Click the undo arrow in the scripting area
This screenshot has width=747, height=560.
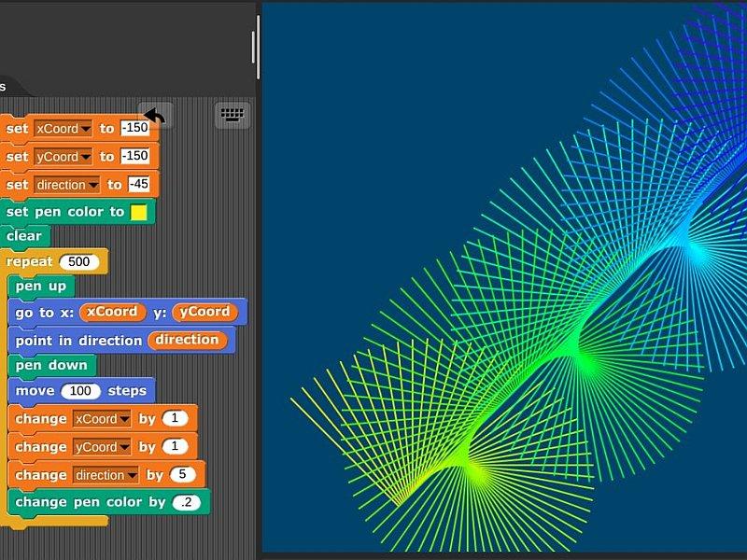155,116
